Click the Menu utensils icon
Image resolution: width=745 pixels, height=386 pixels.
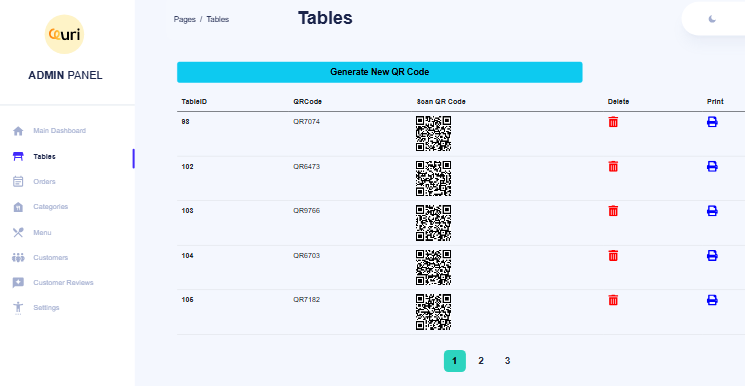[18, 232]
